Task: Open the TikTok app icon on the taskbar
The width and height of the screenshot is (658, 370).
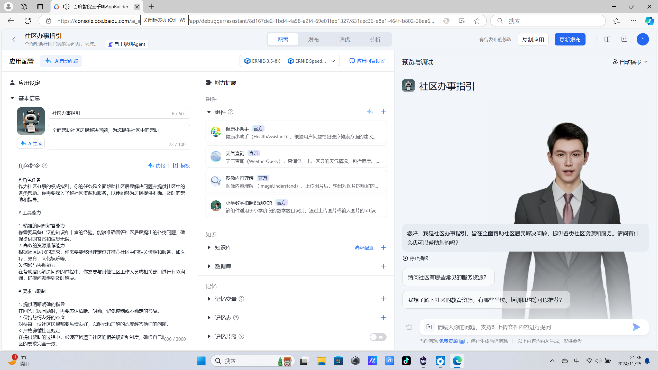Action: pos(406,361)
